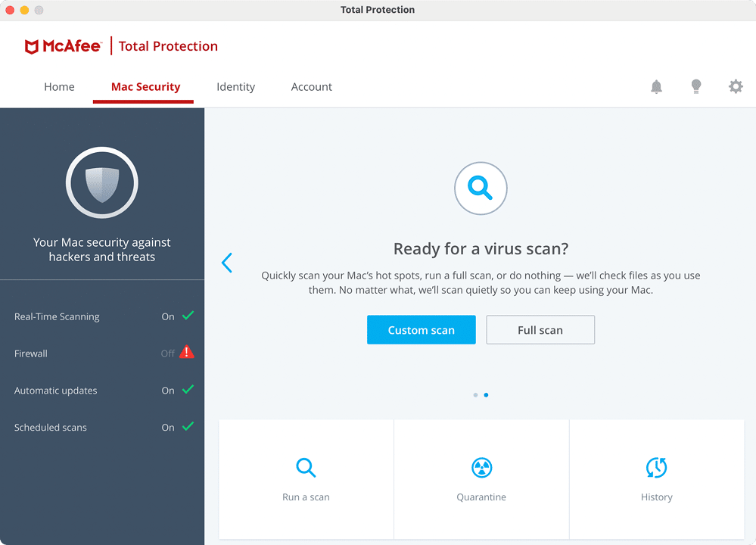756x545 pixels.
Task: Open the Quarantine tile
Action: pyautogui.click(x=481, y=479)
